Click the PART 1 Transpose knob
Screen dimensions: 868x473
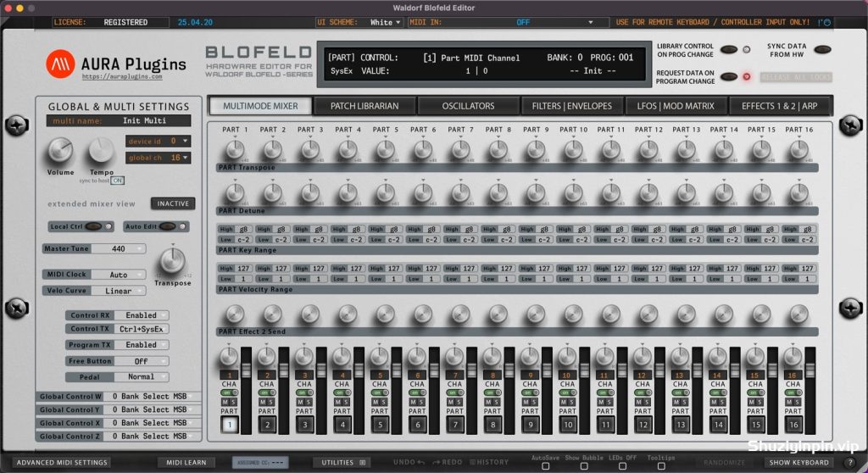click(235, 149)
